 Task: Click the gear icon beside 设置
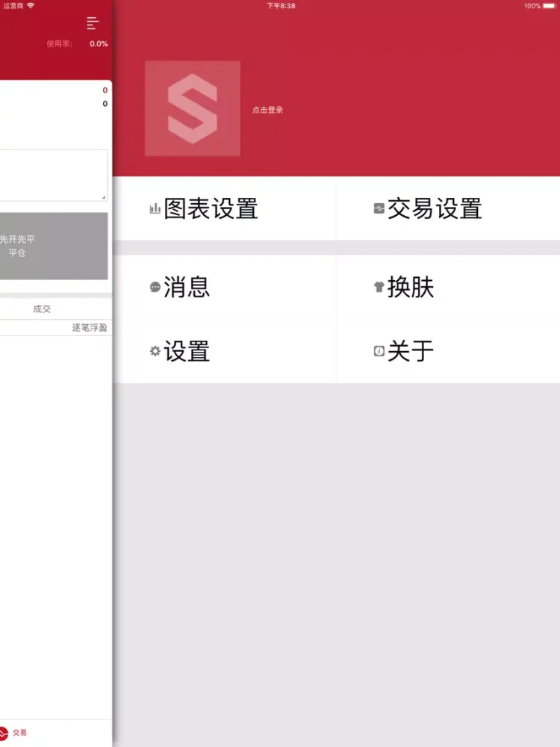[155, 351]
